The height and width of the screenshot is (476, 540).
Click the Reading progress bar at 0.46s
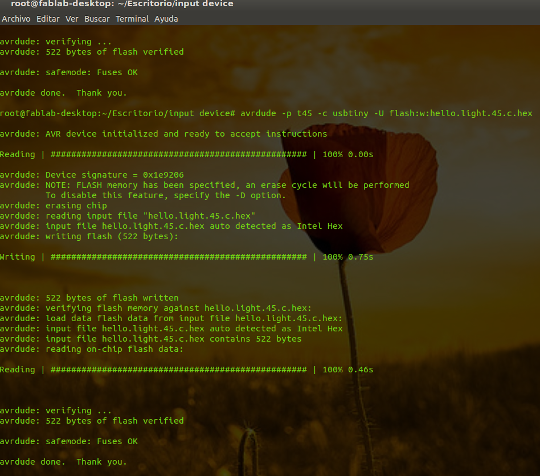tap(187, 370)
